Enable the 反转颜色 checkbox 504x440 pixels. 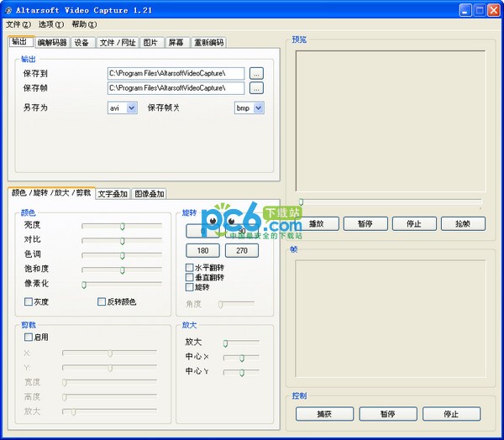(x=102, y=301)
